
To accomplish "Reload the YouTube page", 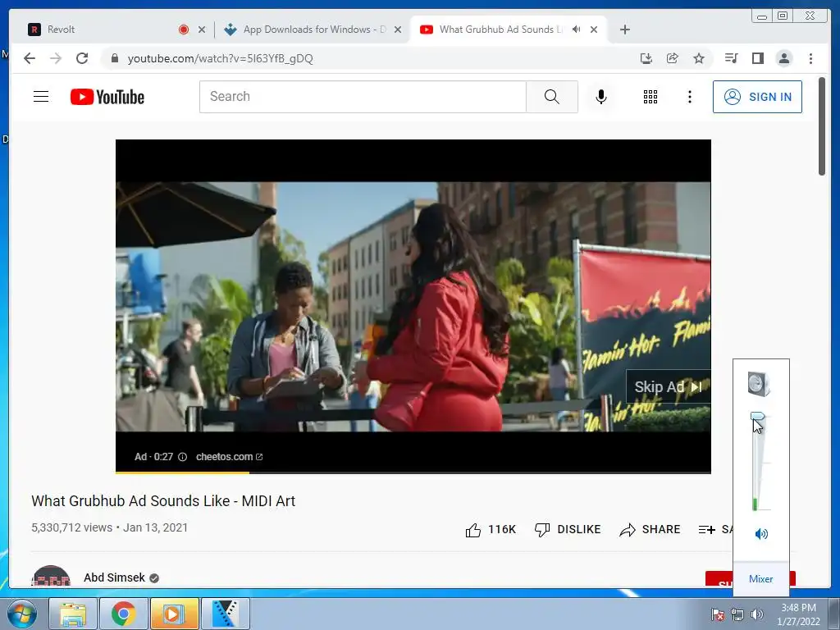I will tap(82, 58).
